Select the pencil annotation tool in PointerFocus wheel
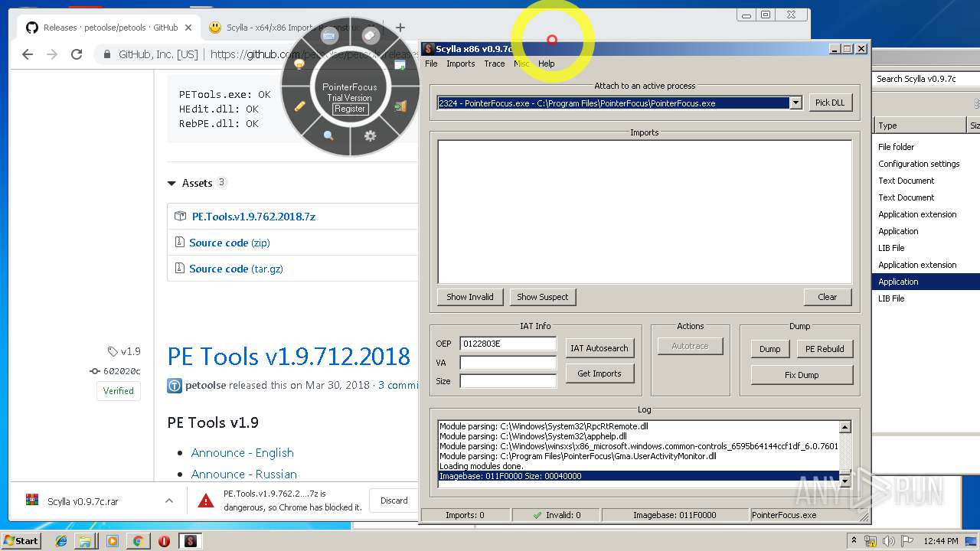 click(299, 106)
